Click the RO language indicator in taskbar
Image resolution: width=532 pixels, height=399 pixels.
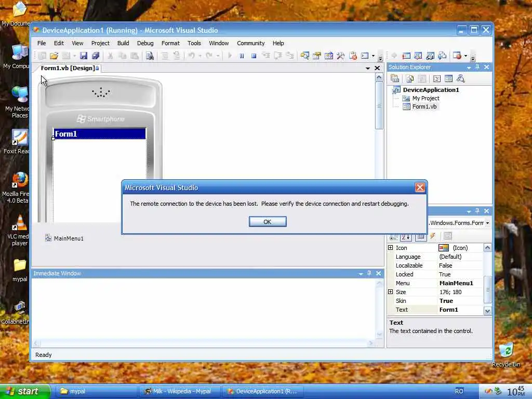click(459, 391)
